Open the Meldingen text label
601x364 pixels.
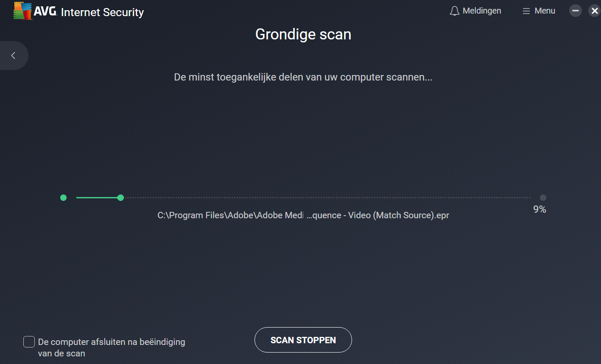pyautogui.click(x=482, y=11)
